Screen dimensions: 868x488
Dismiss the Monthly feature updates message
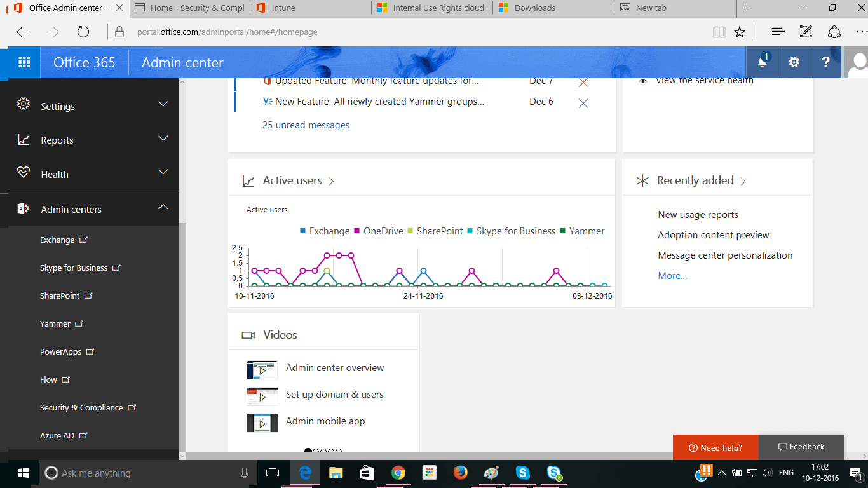(x=583, y=82)
